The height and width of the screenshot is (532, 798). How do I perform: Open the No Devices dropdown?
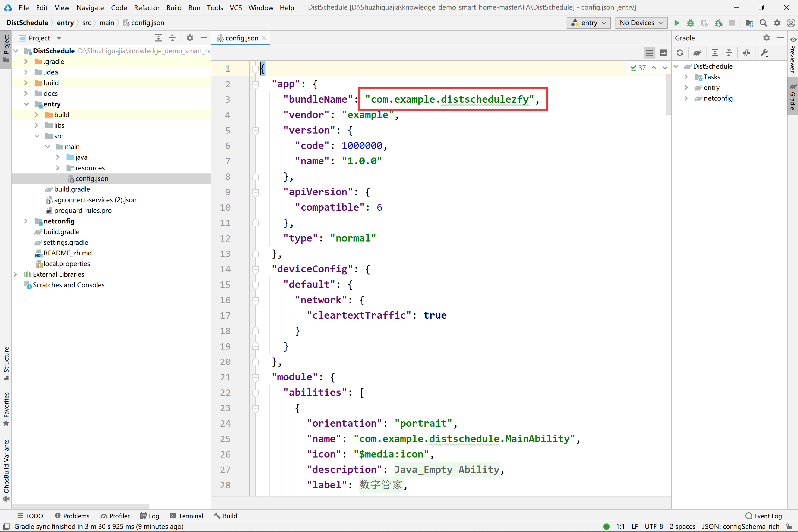tap(641, 23)
